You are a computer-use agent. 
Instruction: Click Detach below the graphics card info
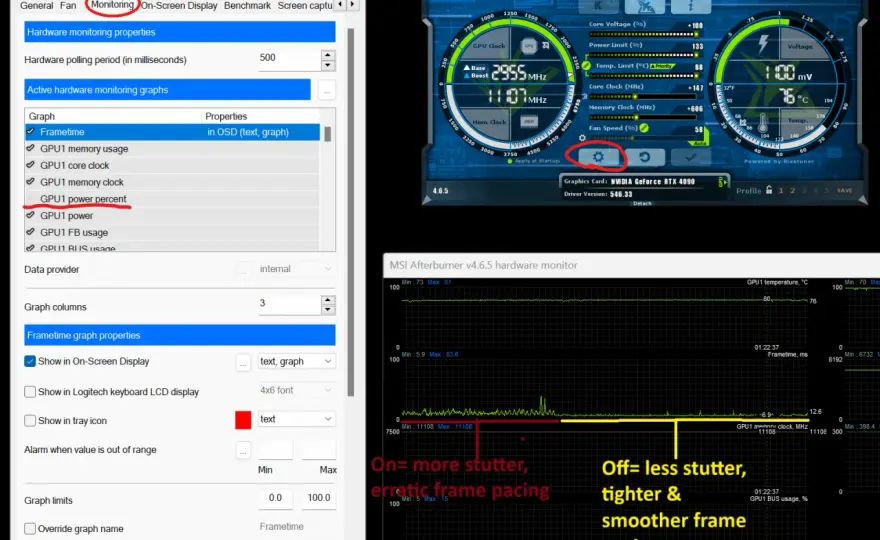pyautogui.click(x=643, y=203)
